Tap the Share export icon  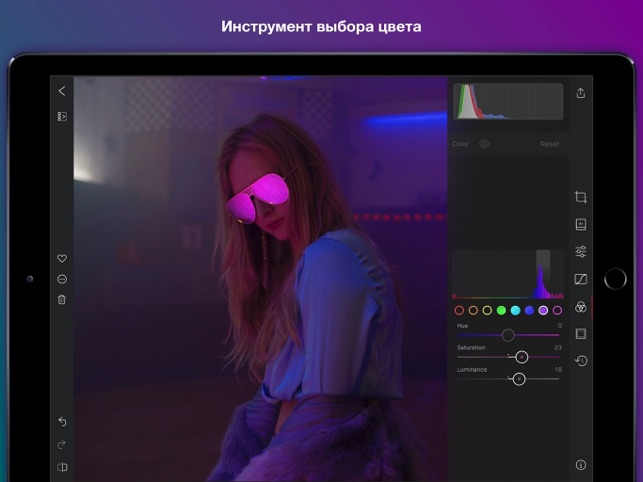(x=581, y=93)
